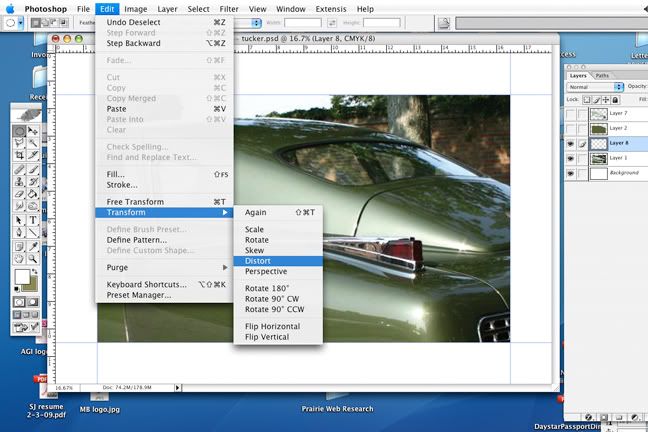
Task: Click the swap foreground/background colors arrow
Action: coord(35,272)
